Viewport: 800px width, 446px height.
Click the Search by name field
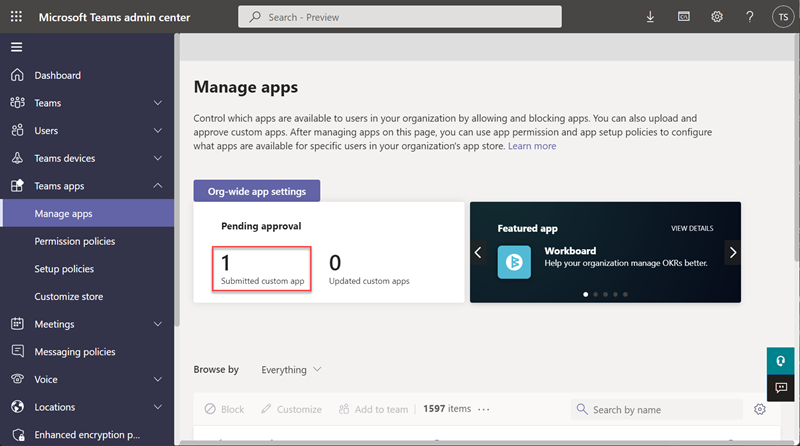(x=657, y=409)
